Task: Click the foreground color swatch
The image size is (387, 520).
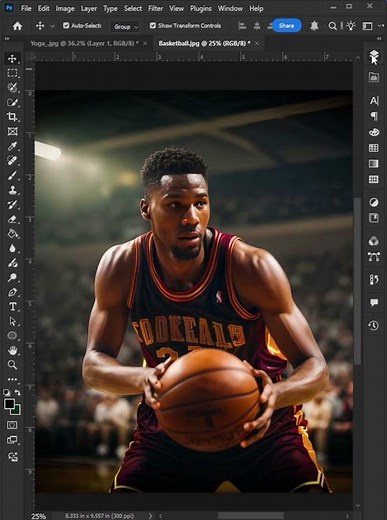Action: coord(9,404)
